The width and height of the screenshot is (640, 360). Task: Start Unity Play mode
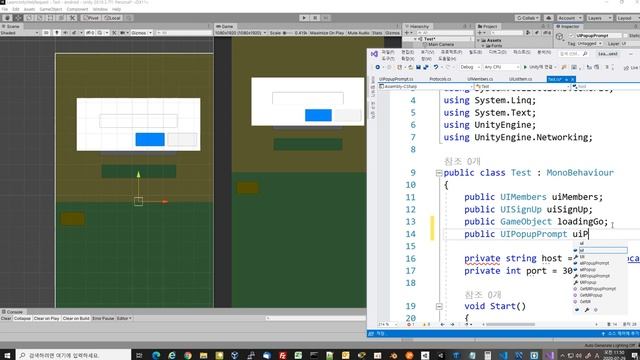304,18
